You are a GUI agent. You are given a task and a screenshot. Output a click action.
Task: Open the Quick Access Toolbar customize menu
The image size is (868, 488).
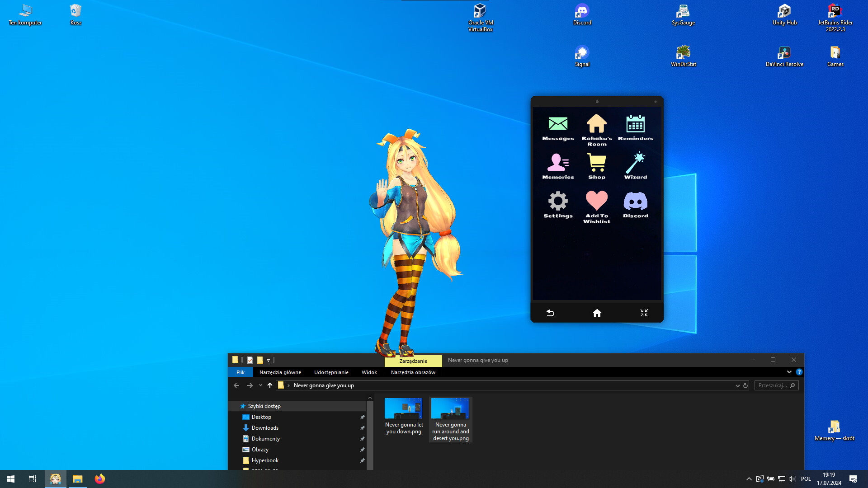click(x=269, y=360)
